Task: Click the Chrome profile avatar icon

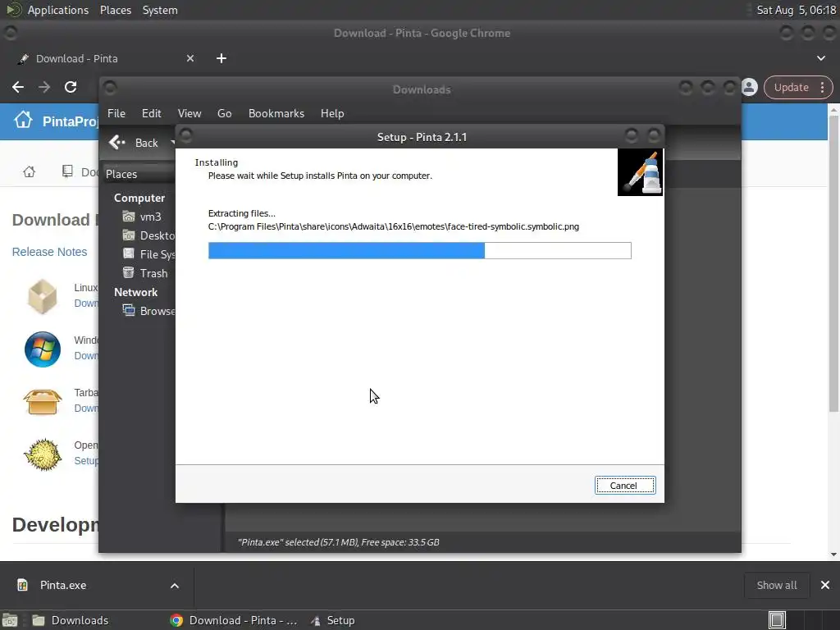Action: tap(750, 87)
